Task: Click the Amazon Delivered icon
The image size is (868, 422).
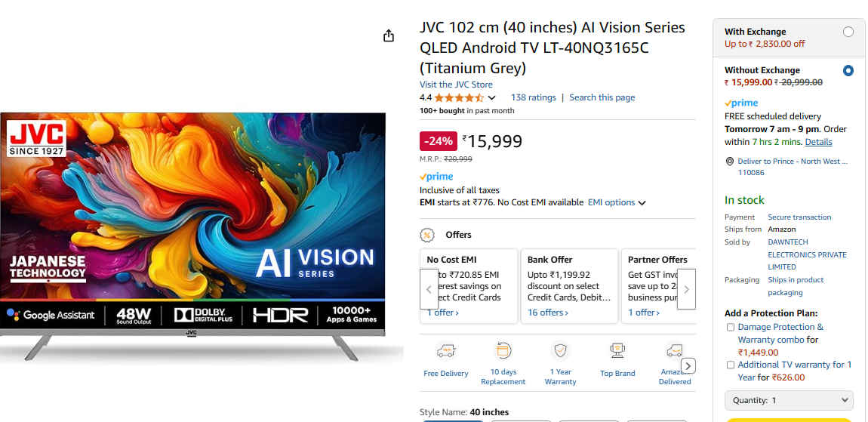Action: coord(674,350)
